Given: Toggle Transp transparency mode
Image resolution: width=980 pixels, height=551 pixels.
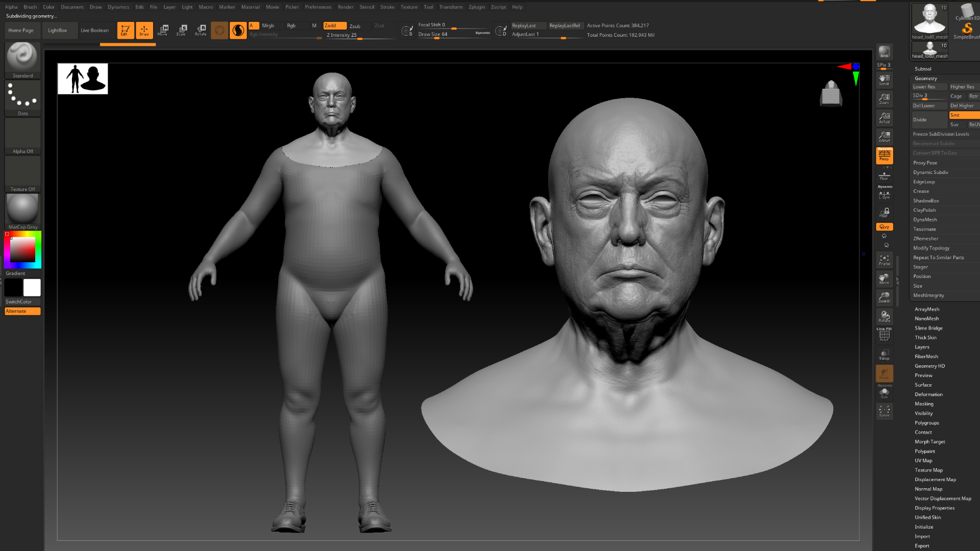Looking at the screenshot, I should click(x=884, y=355).
